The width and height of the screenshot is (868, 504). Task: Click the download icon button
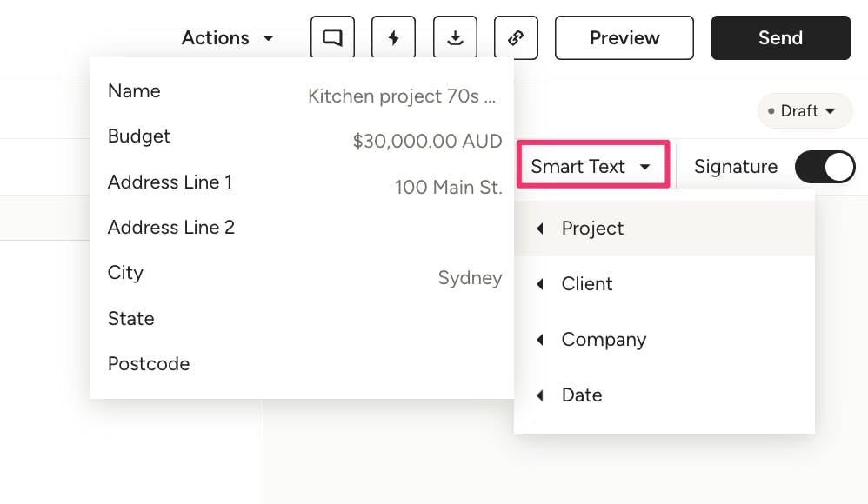[x=455, y=37]
